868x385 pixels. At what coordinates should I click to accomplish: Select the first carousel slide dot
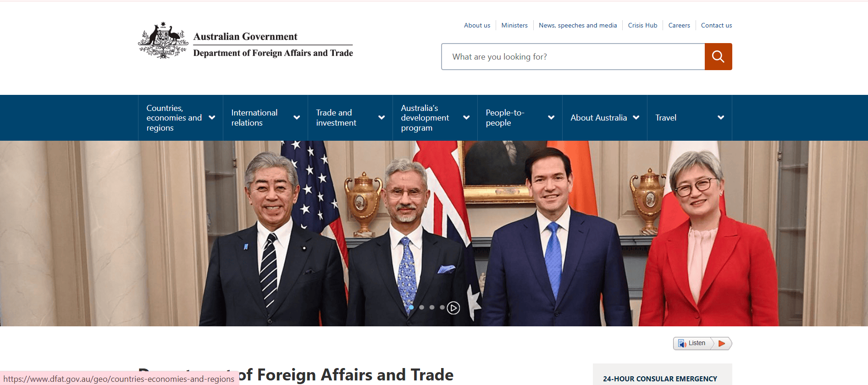coord(411,308)
